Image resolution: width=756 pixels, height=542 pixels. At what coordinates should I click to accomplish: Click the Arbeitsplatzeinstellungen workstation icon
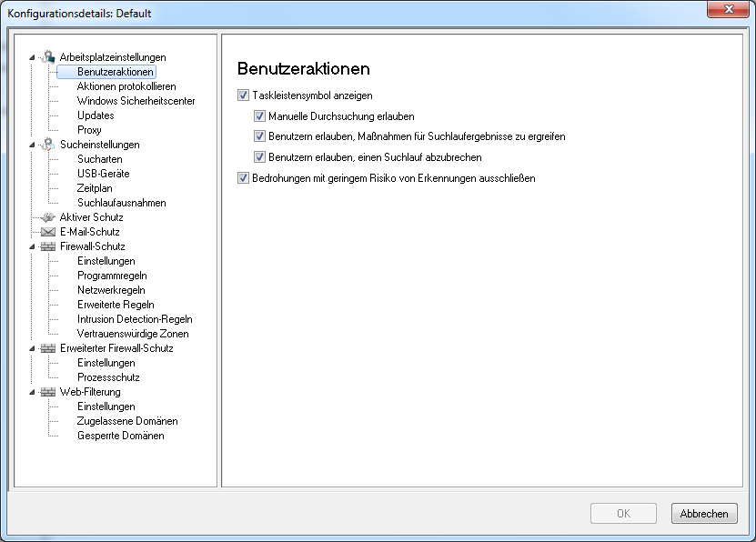pyautogui.click(x=47, y=57)
